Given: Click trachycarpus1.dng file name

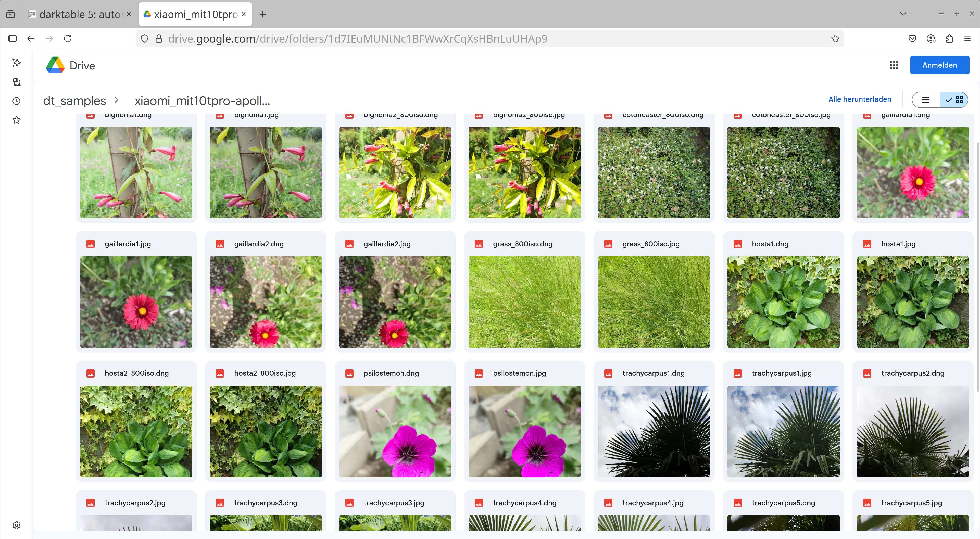Looking at the screenshot, I should (x=653, y=373).
